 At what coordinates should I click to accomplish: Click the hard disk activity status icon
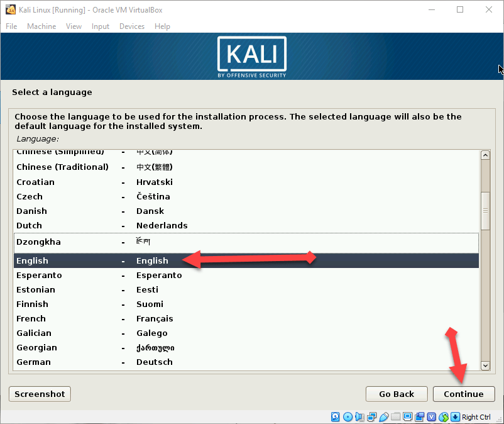tap(336, 417)
